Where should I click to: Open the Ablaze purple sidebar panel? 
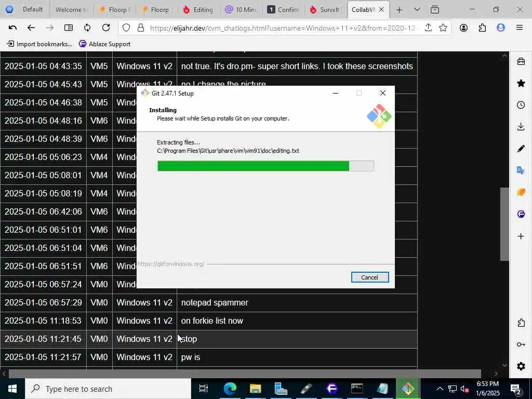tap(521, 214)
